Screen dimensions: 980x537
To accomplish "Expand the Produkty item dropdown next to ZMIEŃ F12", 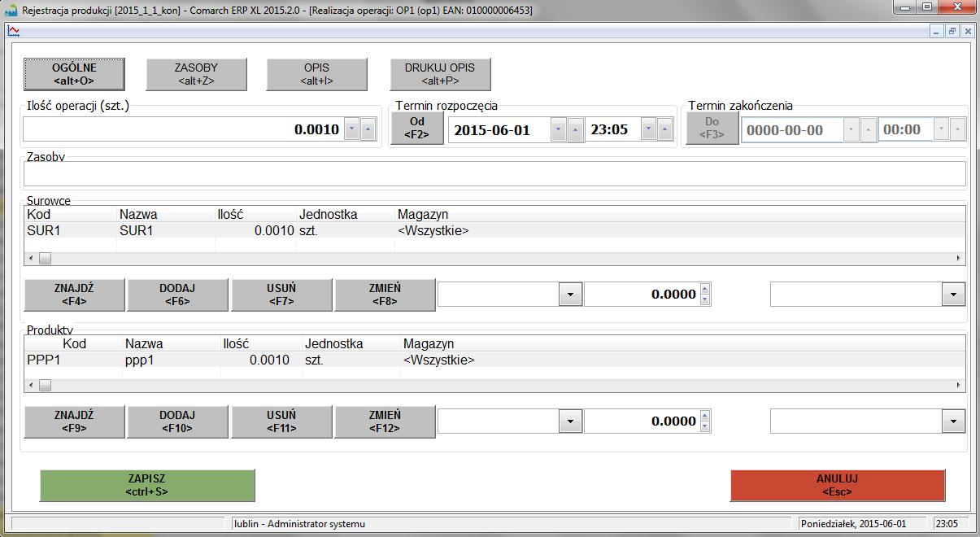I will [x=570, y=421].
